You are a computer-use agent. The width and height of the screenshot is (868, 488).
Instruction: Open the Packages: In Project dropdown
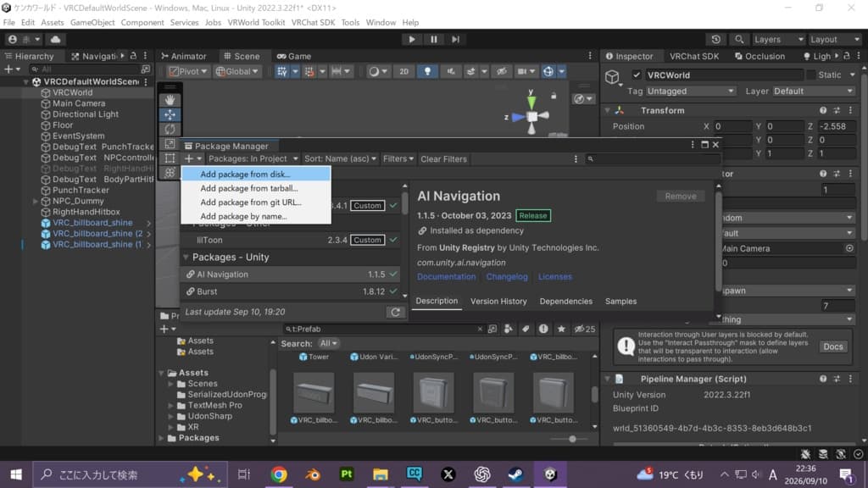253,158
